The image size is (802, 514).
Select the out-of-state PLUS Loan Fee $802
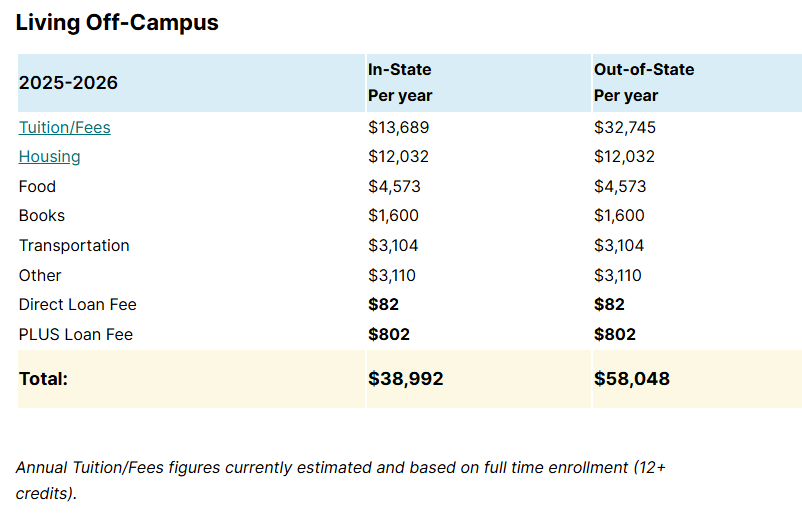pyautogui.click(x=615, y=335)
